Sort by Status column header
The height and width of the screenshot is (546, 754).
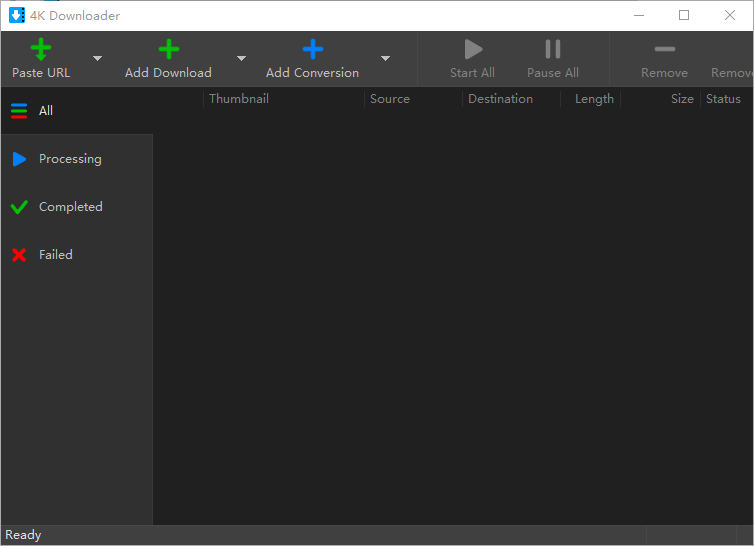coord(727,99)
